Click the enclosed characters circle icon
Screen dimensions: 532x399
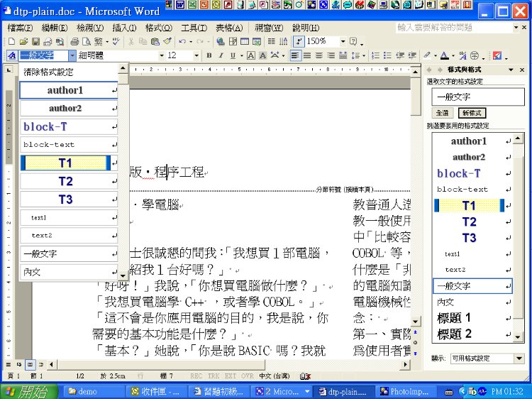(475, 55)
